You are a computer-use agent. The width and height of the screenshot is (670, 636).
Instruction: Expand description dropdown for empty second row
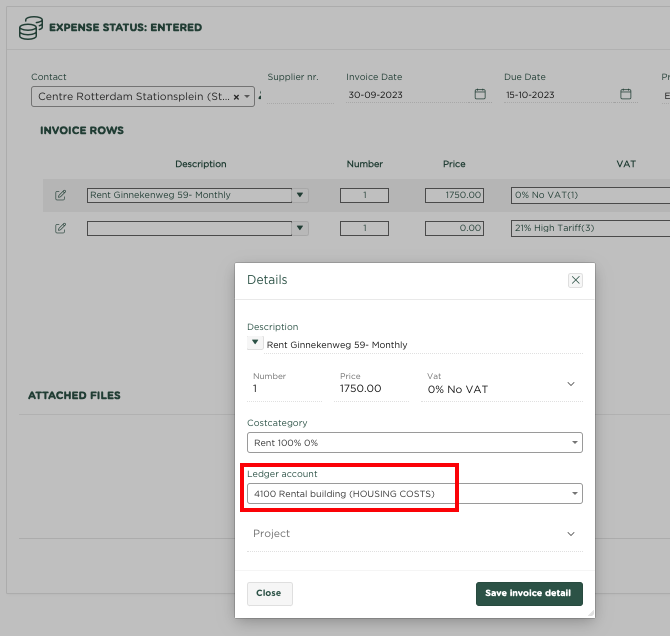click(x=300, y=228)
